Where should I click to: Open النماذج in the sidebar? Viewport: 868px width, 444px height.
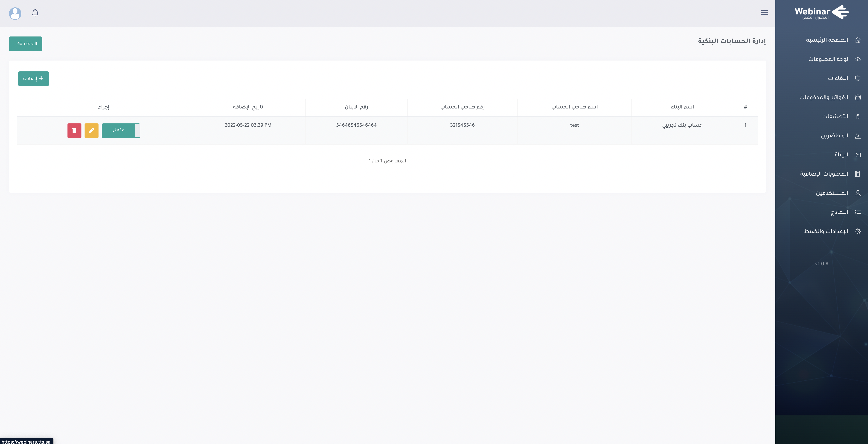(839, 212)
